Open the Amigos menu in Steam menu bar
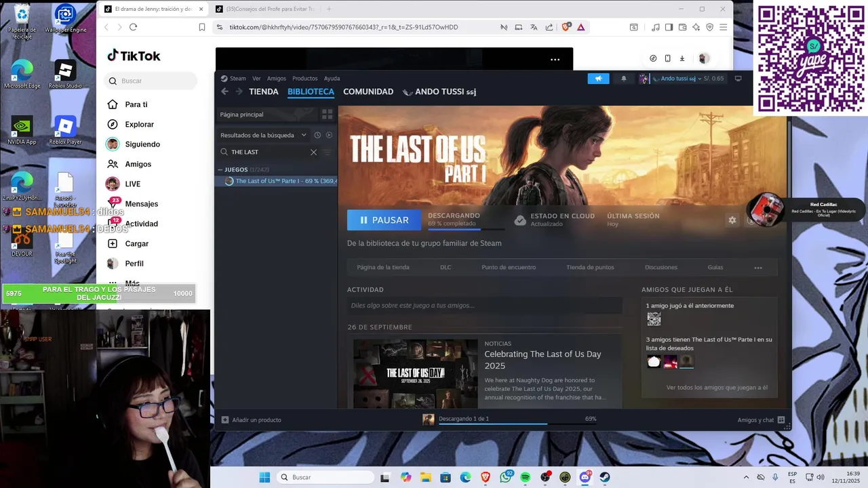This screenshot has width=868, height=488. (277, 79)
